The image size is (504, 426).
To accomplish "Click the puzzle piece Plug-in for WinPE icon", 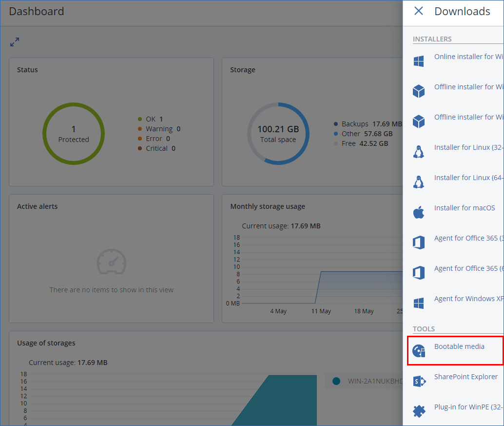I will 418,411.
